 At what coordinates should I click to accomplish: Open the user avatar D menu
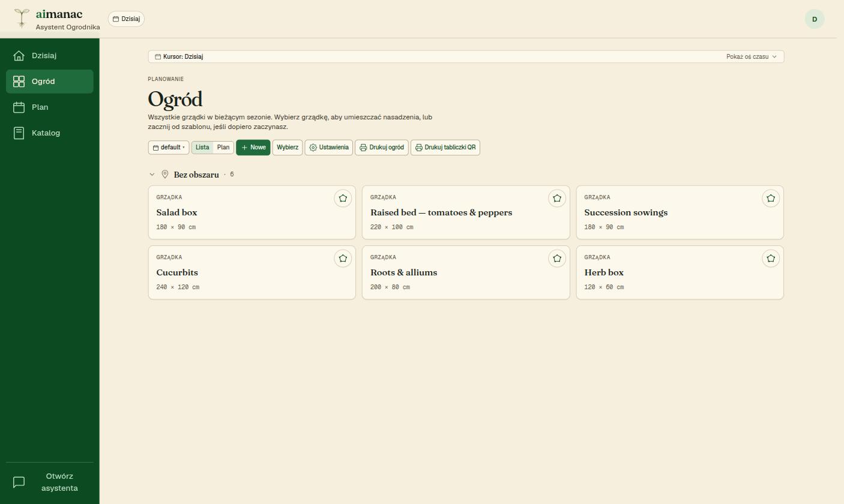point(815,19)
